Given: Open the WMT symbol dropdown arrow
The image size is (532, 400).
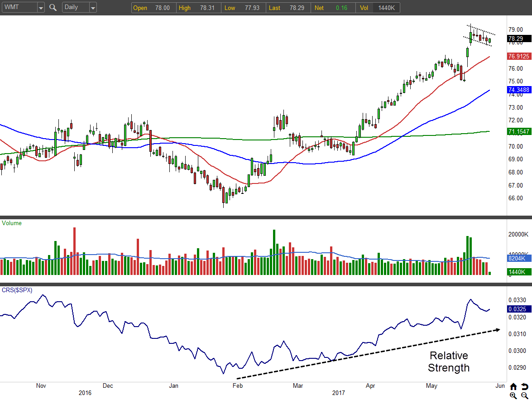Looking at the screenshot, I should [41, 8].
